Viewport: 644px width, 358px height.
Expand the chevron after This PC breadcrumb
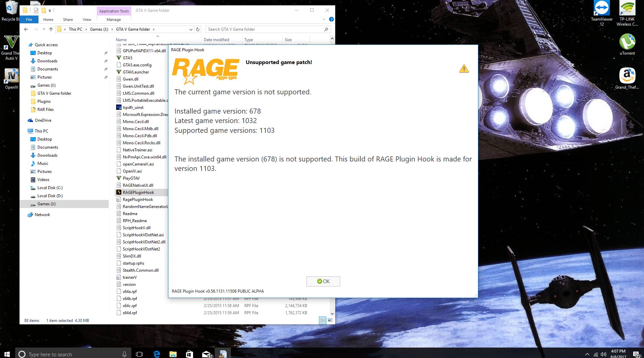point(86,29)
